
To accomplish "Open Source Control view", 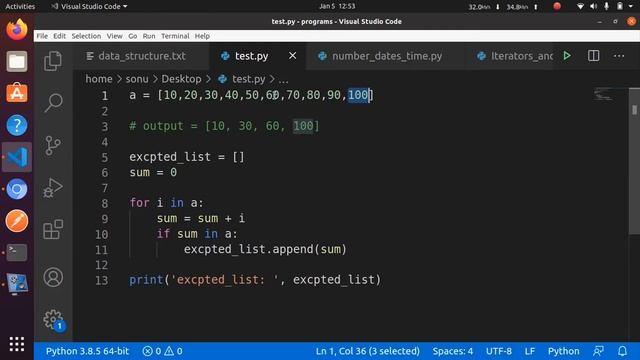I will tap(53, 145).
